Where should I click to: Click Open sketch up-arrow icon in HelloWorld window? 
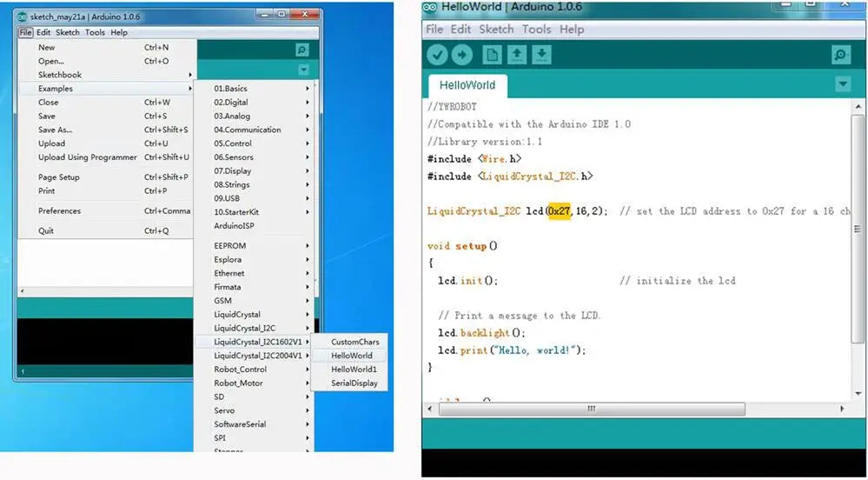click(x=517, y=55)
